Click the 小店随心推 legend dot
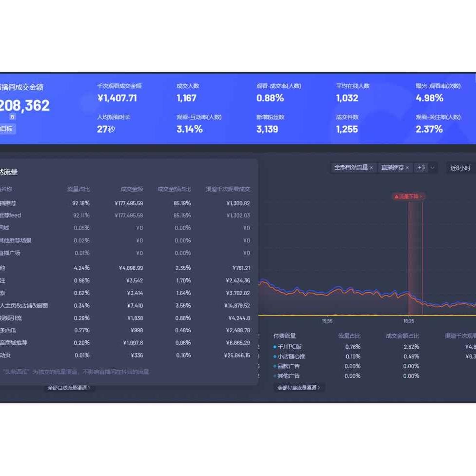Viewport: 476px width, 476px height. (x=275, y=357)
